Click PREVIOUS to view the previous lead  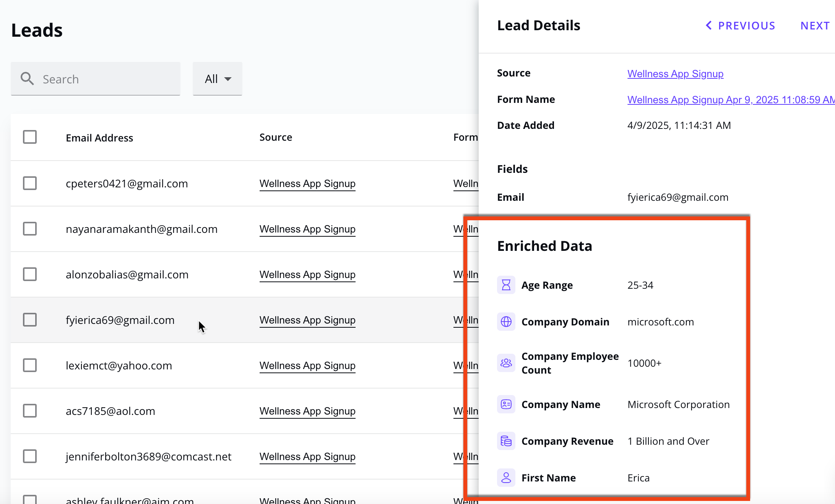click(x=746, y=25)
